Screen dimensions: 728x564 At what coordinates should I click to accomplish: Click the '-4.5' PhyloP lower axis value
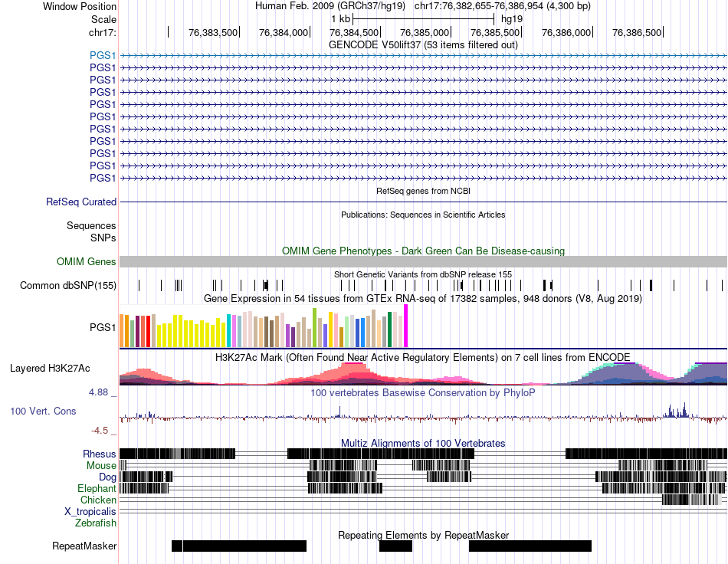[x=100, y=431]
